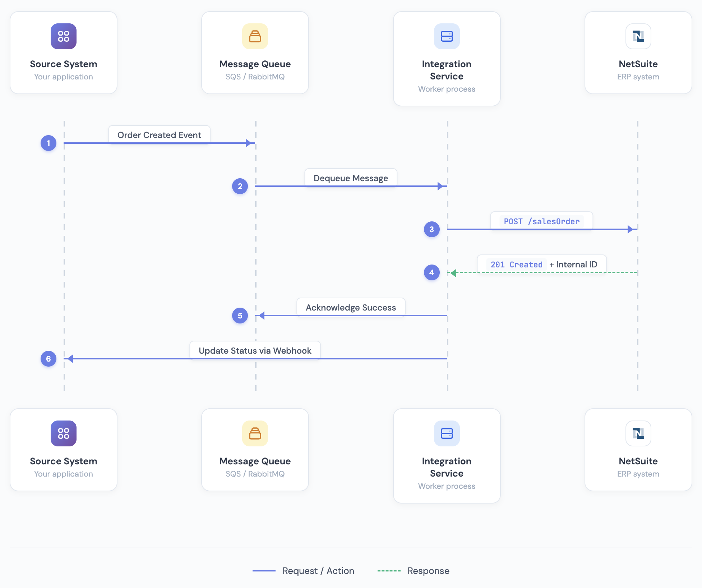The height and width of the screenshot is (588, 702).
Task: Click the bottom Message Queue icon
Action: pos(255,433)
